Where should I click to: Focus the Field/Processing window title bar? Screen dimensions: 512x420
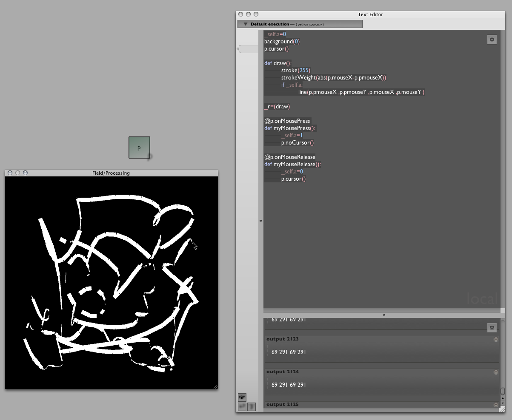tap(111, 173)
